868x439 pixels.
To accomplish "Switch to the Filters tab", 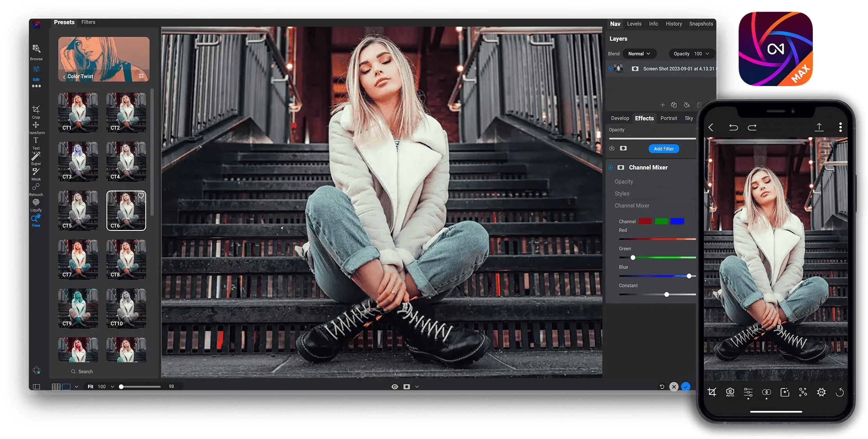I will coord(88,22).
